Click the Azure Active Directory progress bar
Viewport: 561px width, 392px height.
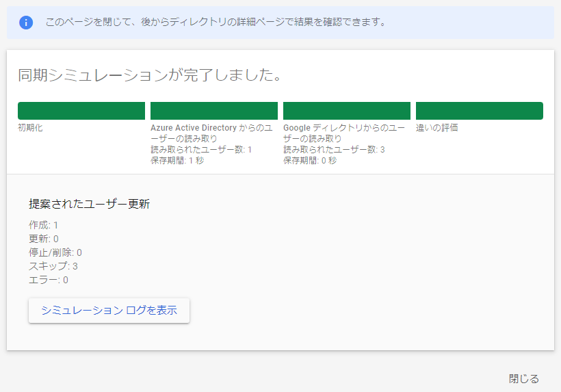[x=214, y=111]
